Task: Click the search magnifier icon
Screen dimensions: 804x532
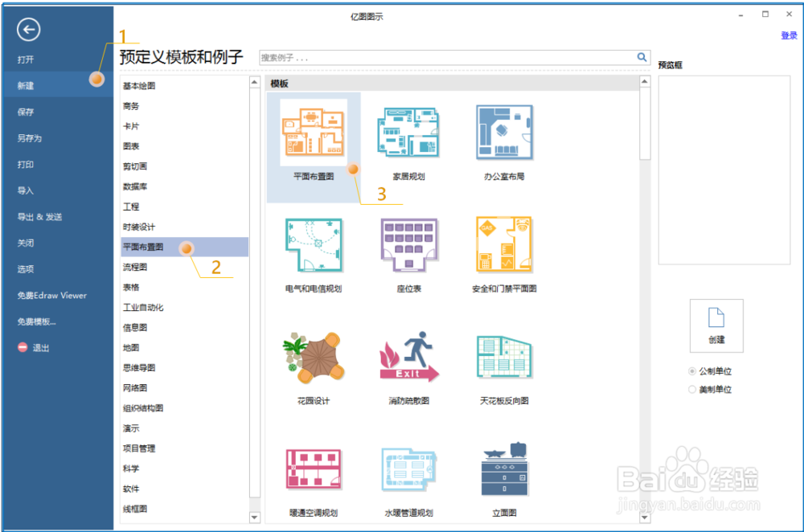Action: pos(642,57)
